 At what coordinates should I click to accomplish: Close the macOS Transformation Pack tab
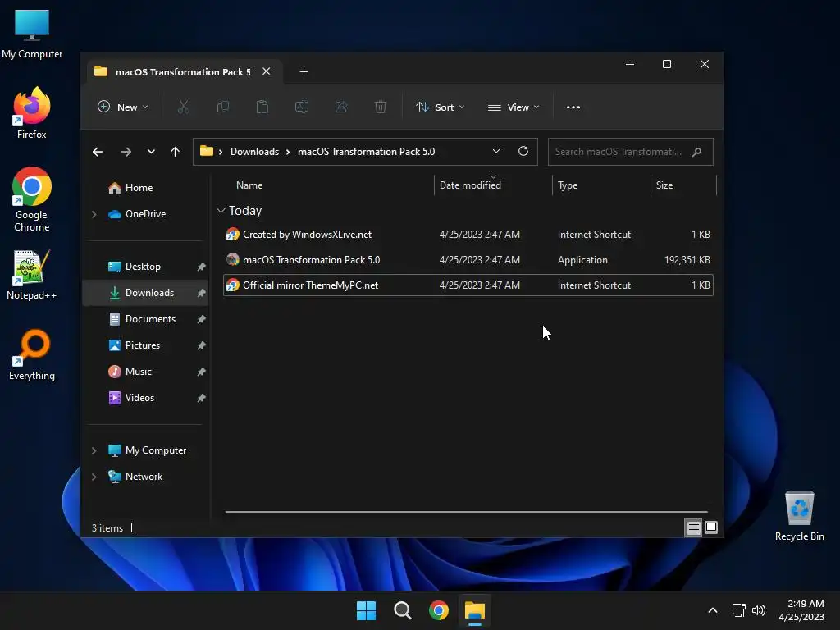267,71
